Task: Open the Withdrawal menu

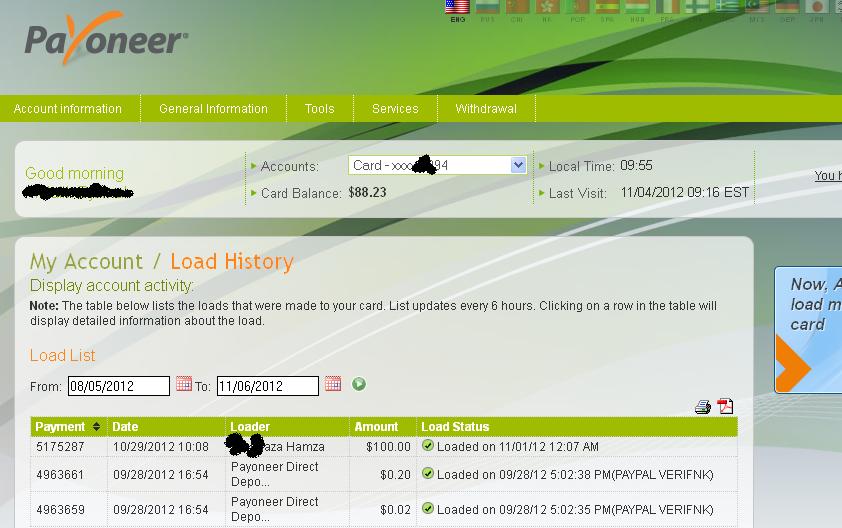Action: pos(486,109)
